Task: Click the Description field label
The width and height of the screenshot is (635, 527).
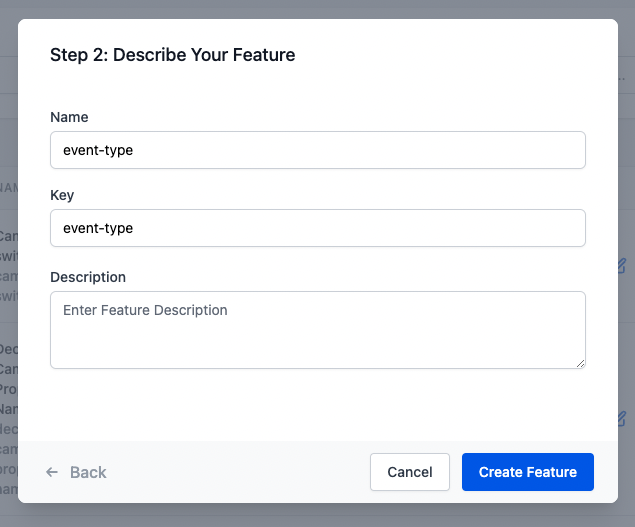Action: tap(88, 277)
